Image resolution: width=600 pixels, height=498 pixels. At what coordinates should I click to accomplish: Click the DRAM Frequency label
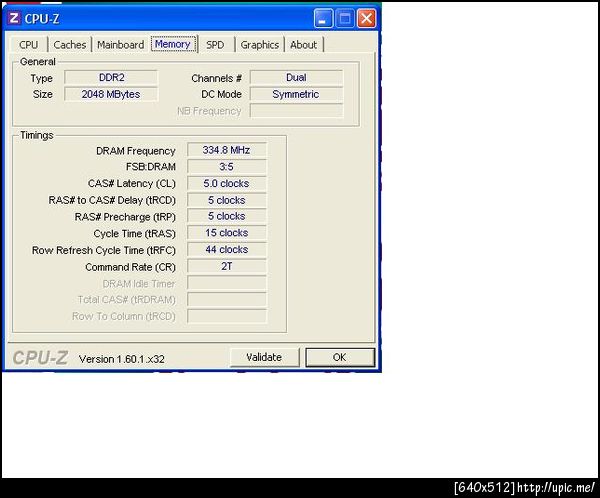(135, 151)
